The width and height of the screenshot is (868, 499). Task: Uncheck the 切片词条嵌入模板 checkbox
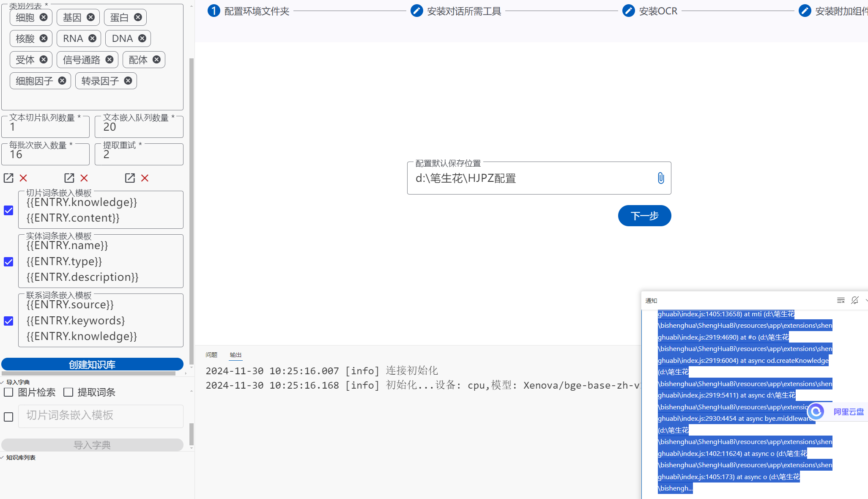8,210
